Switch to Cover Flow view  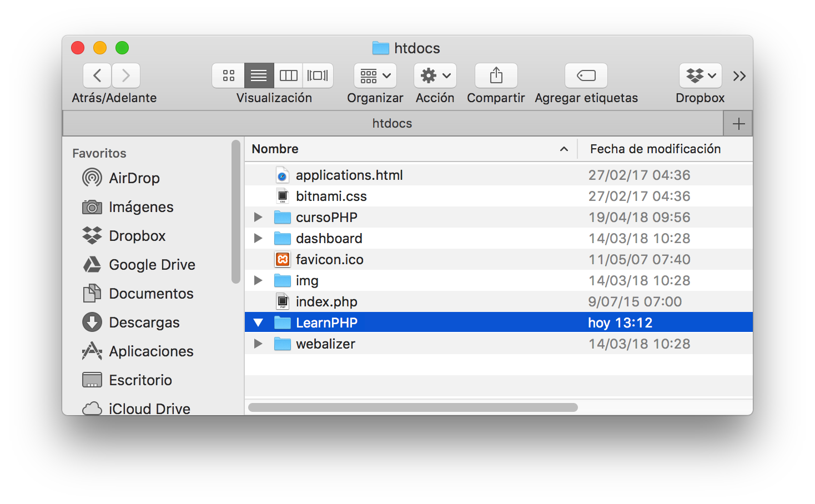tap(318, 75)
